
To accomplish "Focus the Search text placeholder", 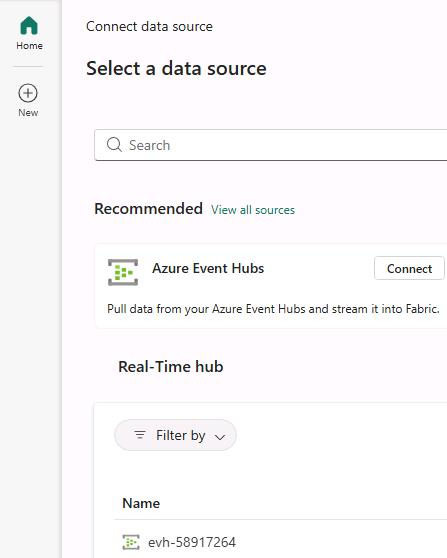I will point(149,145).
